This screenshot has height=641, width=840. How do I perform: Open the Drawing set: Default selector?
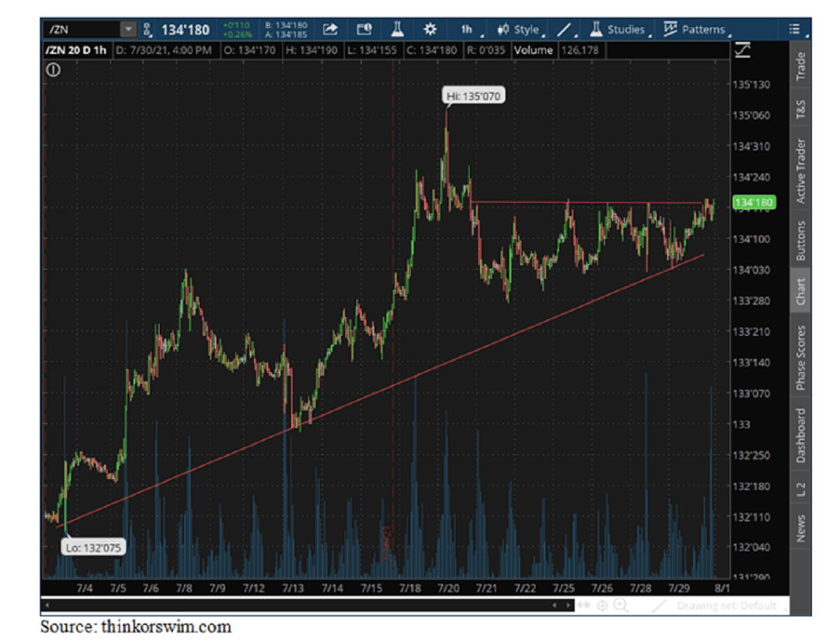click(x=727, y=606)
